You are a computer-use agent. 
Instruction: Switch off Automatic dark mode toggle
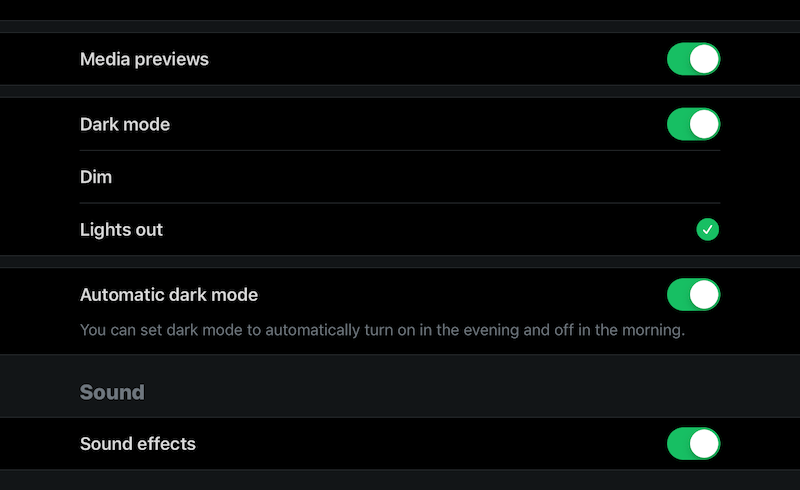pos(693,295)
